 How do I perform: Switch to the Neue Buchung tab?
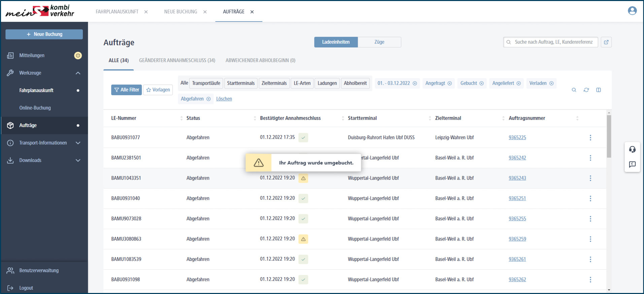[x=180, y=12]
